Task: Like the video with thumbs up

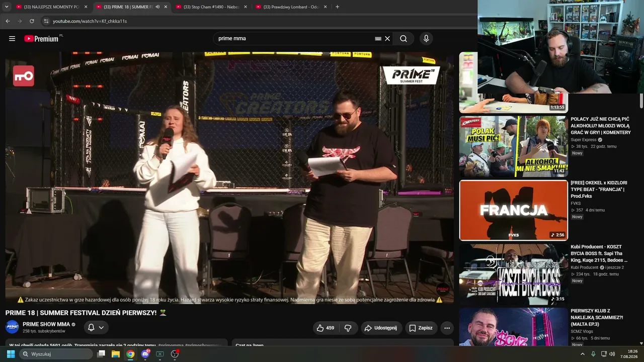Action: click(325, 328)
